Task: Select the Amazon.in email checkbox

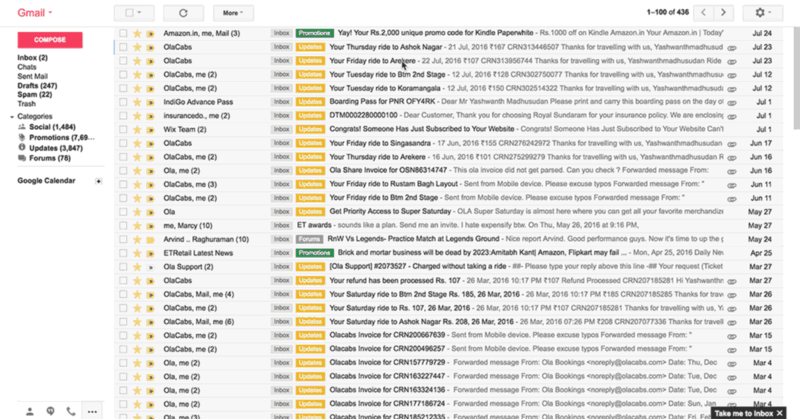Action: point(123,33)
